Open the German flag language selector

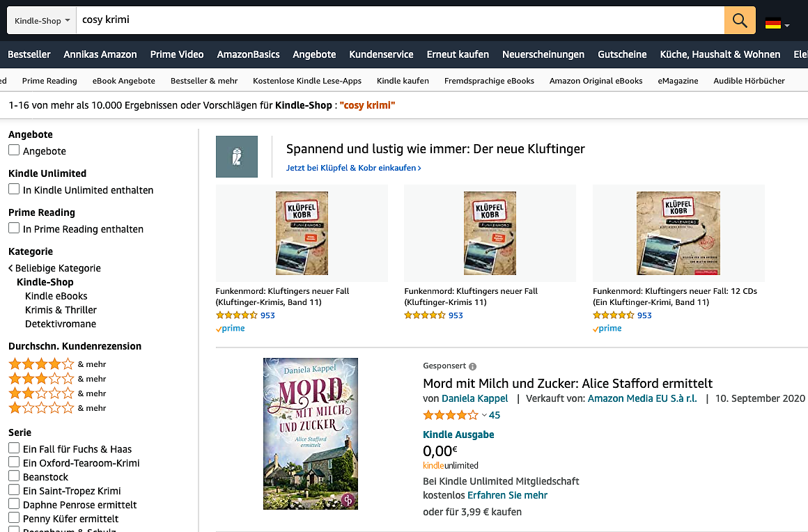(x=777, y=24)
